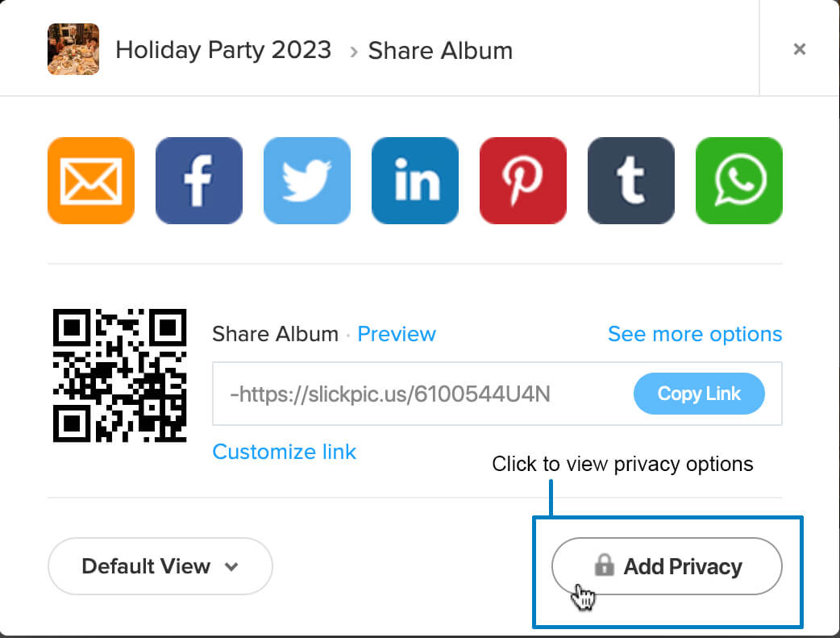Viewport: 840px width, 638px height.
Task: Pin the album to Pinterest
Action: [523, 181]
